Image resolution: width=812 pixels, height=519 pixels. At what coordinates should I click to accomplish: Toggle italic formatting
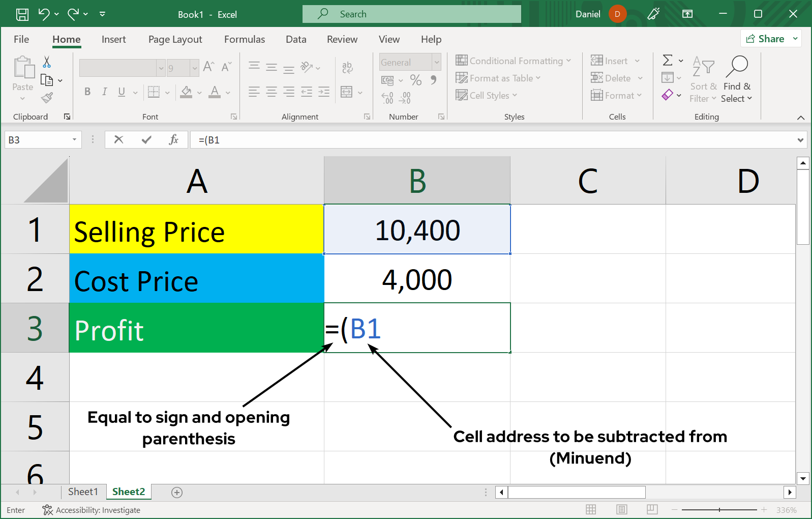pyautogui.click(x=104, y=92)
